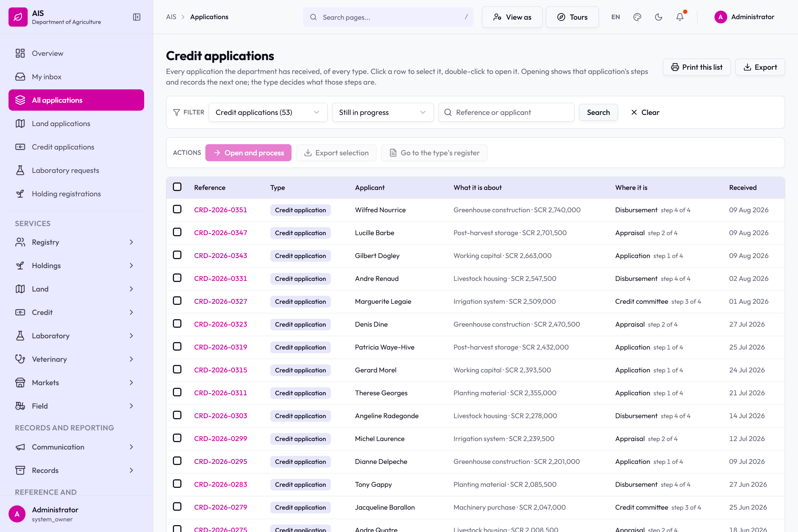This screenshot has height=532, width=798.
Task: Click the Search button in the filter bar
Action: coord(598,112)
